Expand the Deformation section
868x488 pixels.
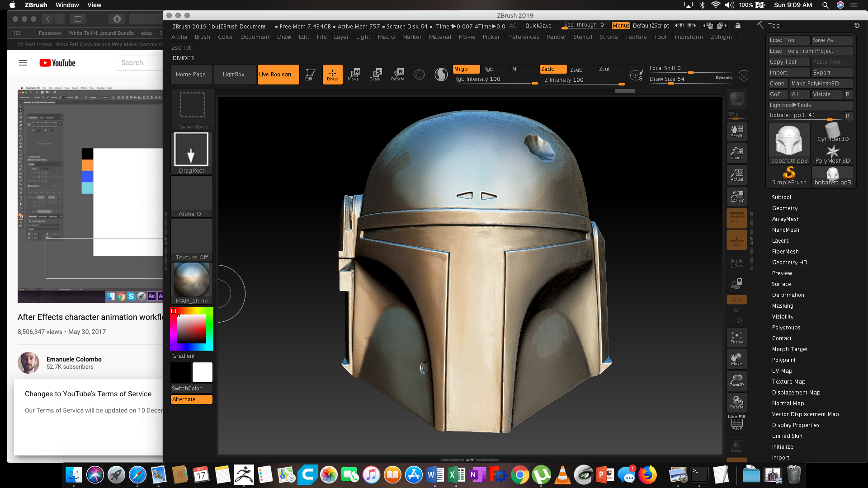click(788, 295)
